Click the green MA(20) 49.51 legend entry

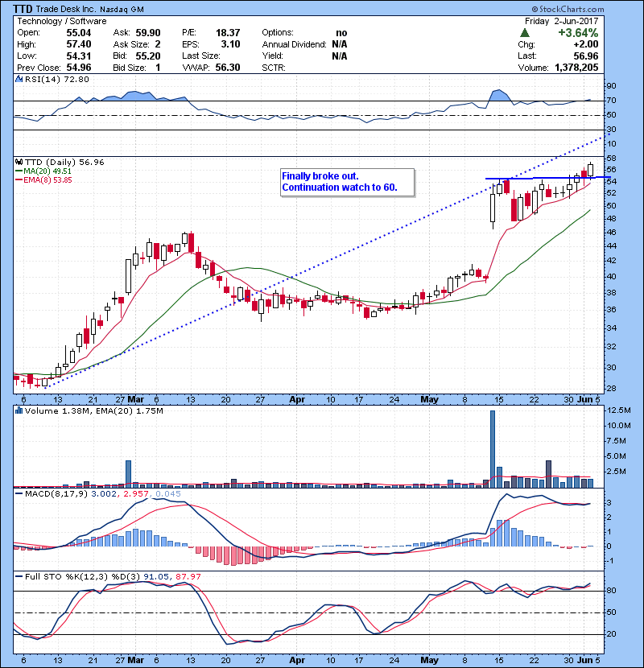coord(43,171)
